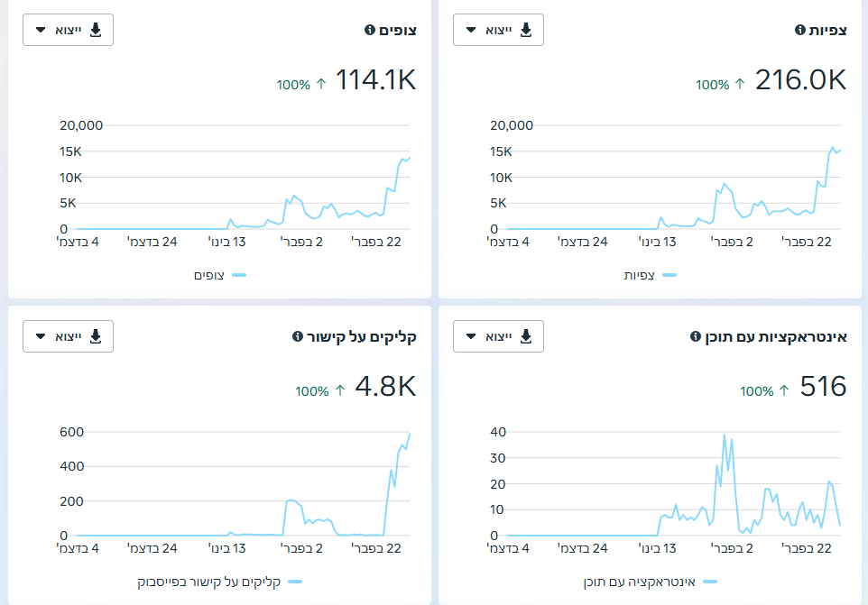Expand export dropdown arrow in צופים card
The width and height of the screenshot is (868, 605).
click(41, 30)
